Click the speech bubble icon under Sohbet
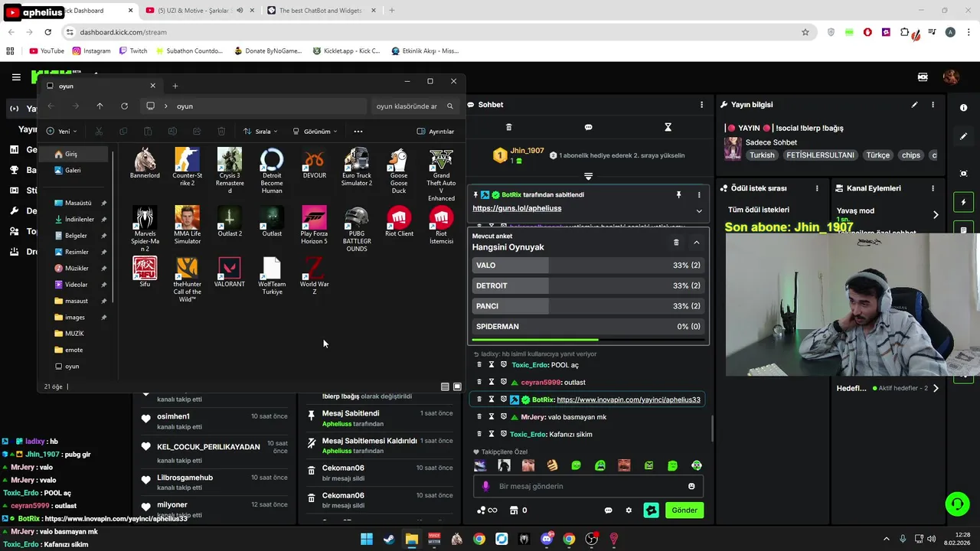980x551 pixels. click(x=588, y=127)
